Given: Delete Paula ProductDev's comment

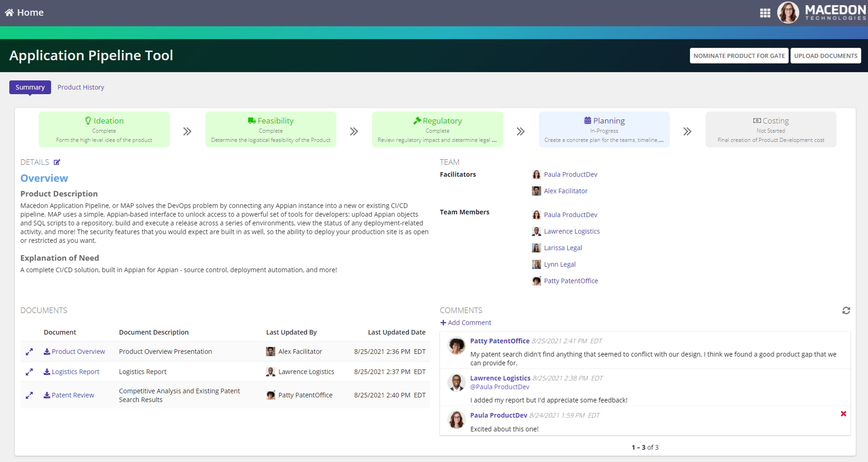Looking at the screenshot, I should pyautogui.click(x=843, y=414).
